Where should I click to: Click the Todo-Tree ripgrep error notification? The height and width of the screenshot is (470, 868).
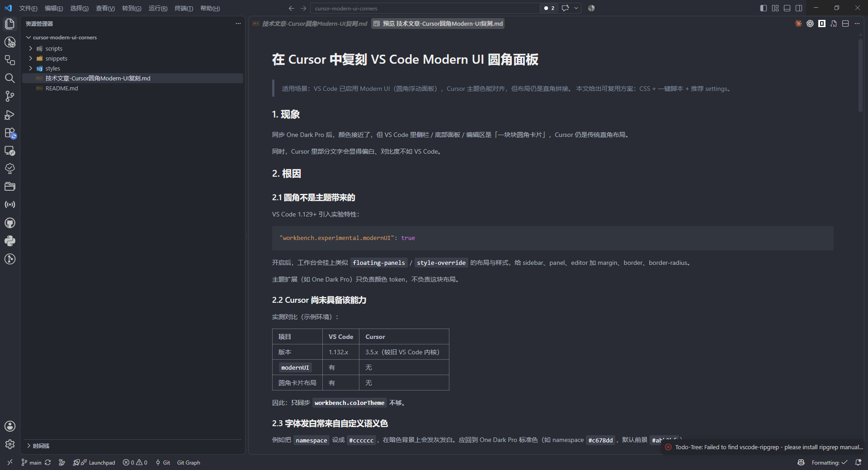pyautogui.click(x=764, y=447)
